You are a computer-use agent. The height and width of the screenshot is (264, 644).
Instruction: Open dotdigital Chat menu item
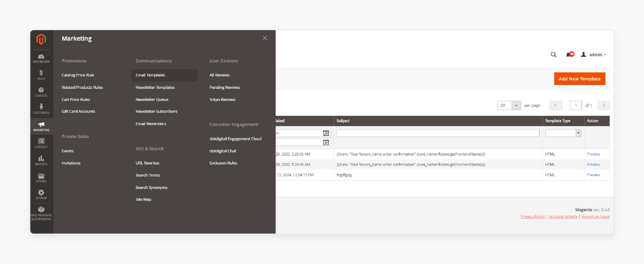223,151
